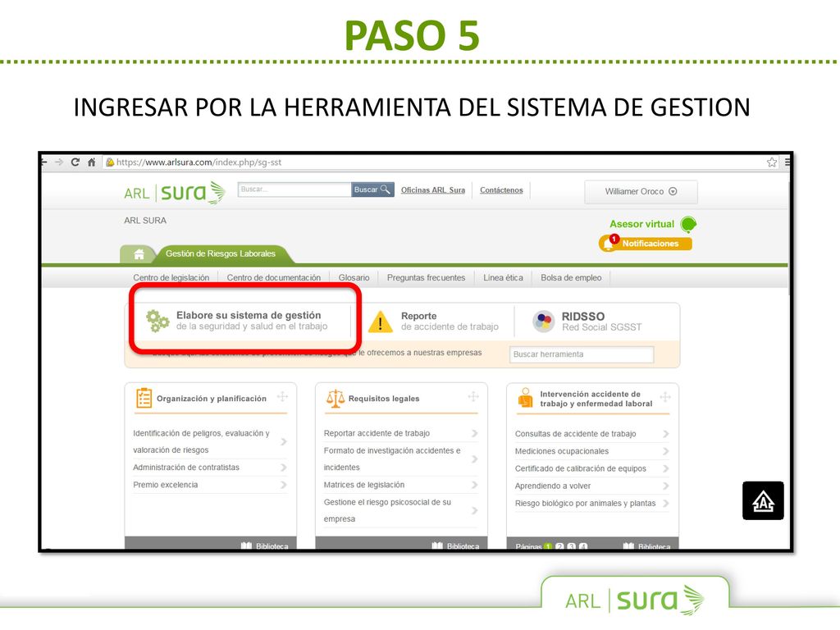Image resolution: width=840 pixels, height=630 pixels.
Task: Select the green home tab icon
Action: click(x=139, y=254)
